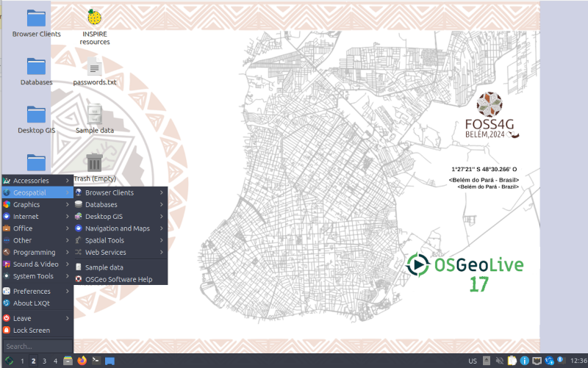588x368 pixels.
Task: Expand the Navigation and Maps submenu arrow
Action: [162, 228]
